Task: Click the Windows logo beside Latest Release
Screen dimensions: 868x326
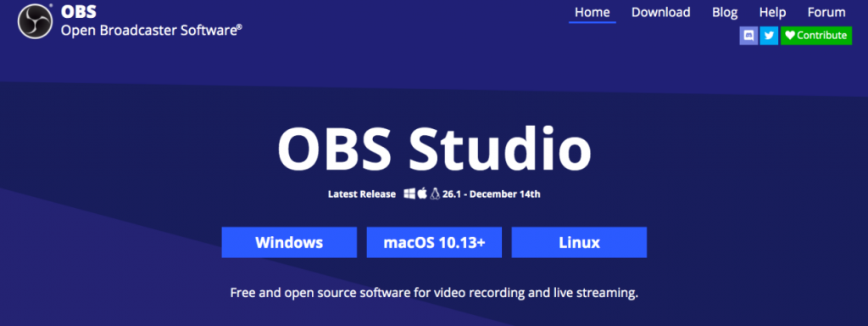Action: (x=409, y=194)
